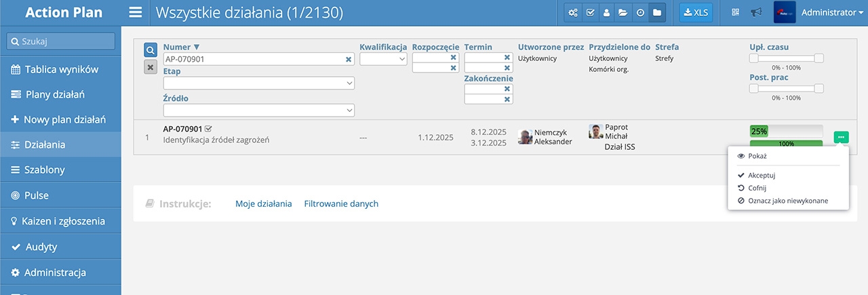The width and height of the screenshot is (868, 295).
Task: Sort by the Numer column header
Action: 182,47
